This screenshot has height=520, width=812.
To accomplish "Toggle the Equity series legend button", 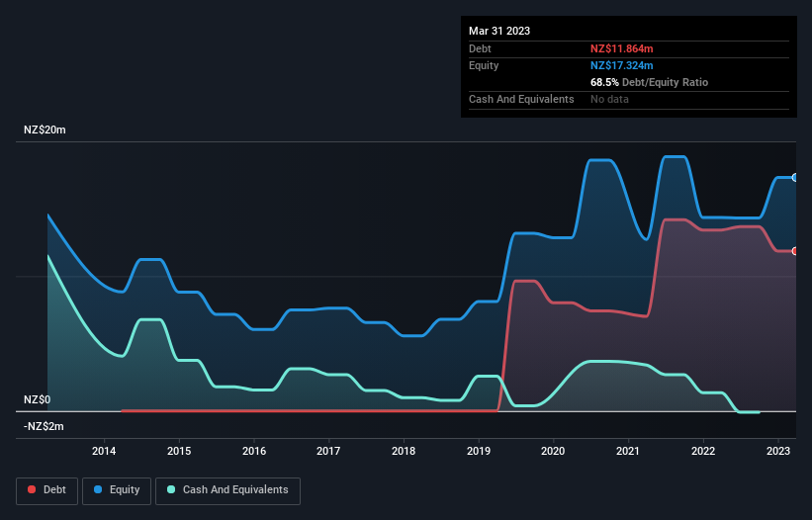I will 117,490.
